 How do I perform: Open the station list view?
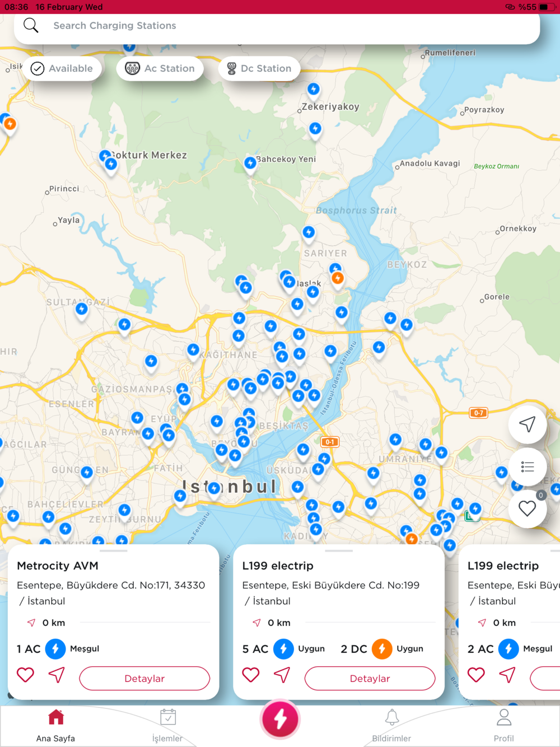(527, 466)
